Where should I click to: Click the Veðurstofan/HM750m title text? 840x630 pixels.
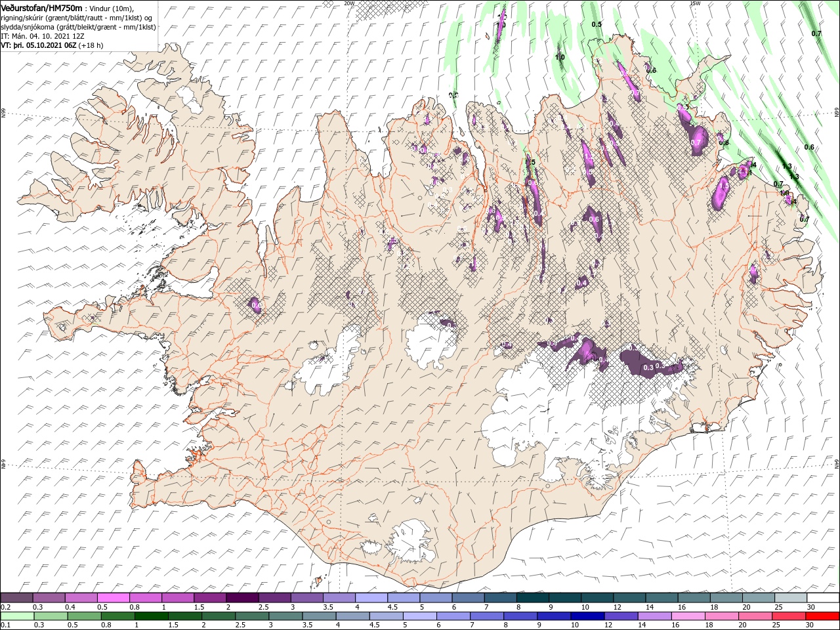[x=41, y=7]
